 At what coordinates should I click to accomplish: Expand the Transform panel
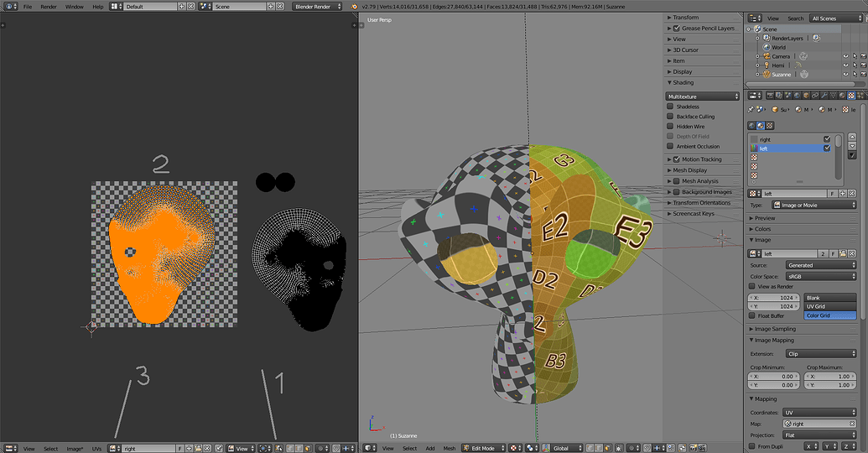click(x=686, y=18)
